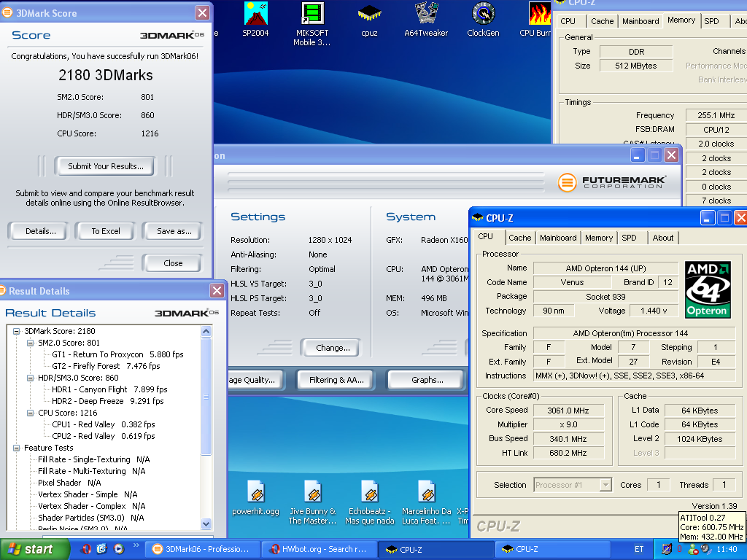Select the Marcelinho Da Luca Feat. file icon
Image resolution: width=747 pixels, height=560 pixels.
(426, 502)
